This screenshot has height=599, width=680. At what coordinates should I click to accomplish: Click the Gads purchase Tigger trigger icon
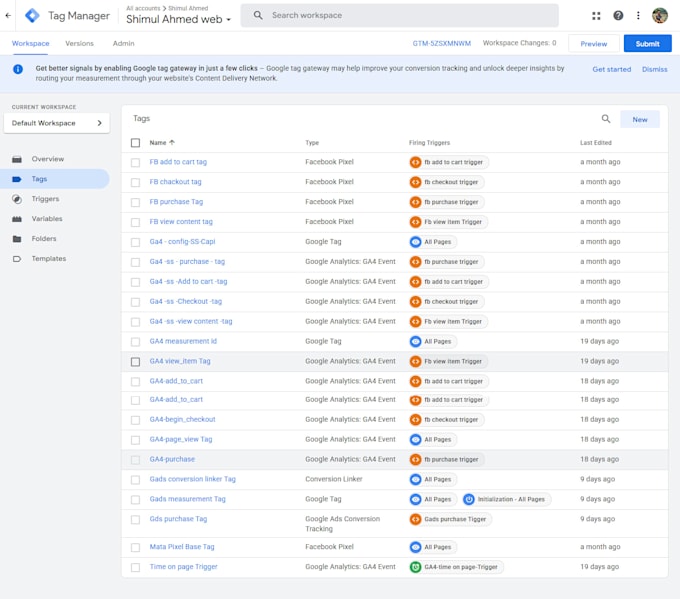click(x=415, y=519)
